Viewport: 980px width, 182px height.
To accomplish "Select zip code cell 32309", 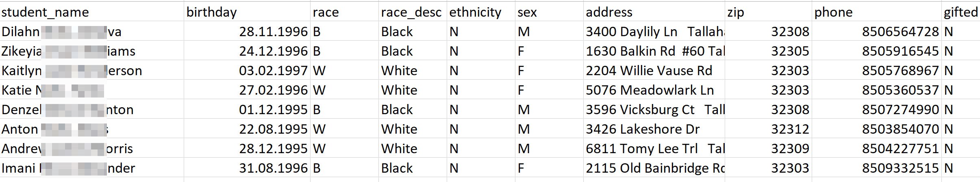I will click(790, 149).
